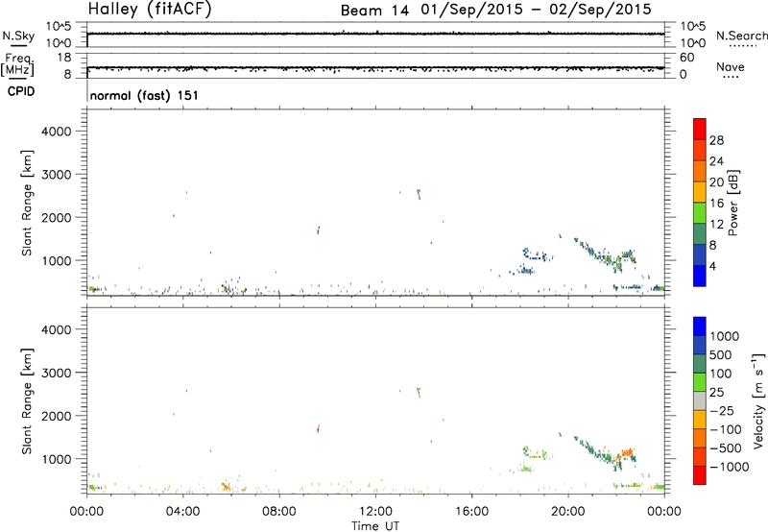Click the 'Beam 14' label

(x=374, y=11)
